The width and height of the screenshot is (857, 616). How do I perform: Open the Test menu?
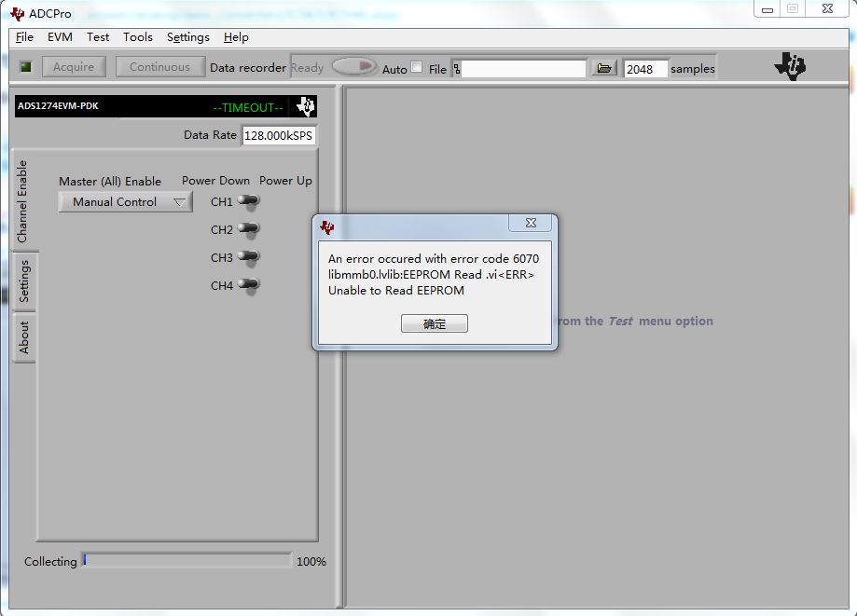(x=98, y=37)
